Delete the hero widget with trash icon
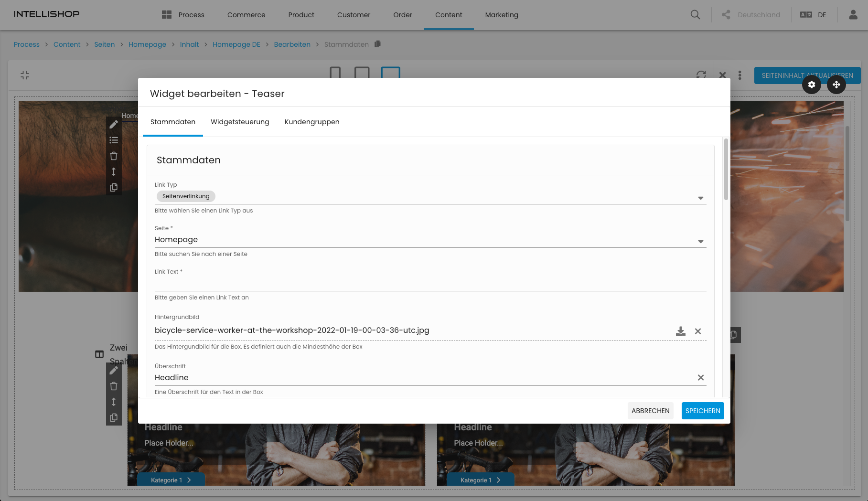The image size is (868, 501). [x=114, y=156]
